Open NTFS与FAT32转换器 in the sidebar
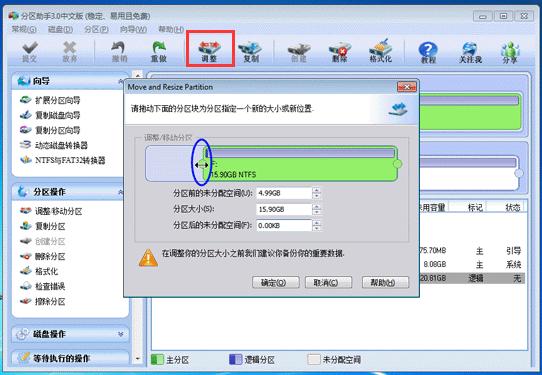This screenshot has height=375, width=542. (63, 160)
